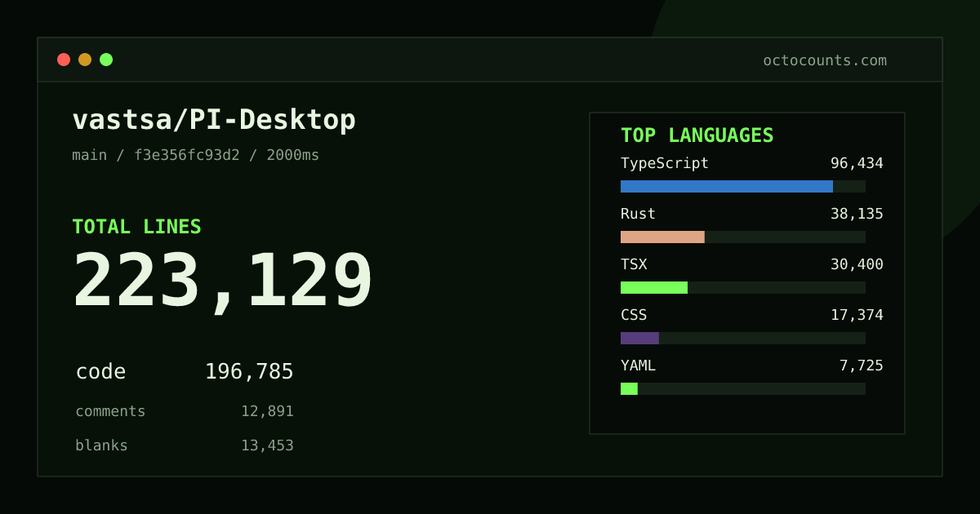
Task: Click the green maximize dot
Action: point(106,60)
